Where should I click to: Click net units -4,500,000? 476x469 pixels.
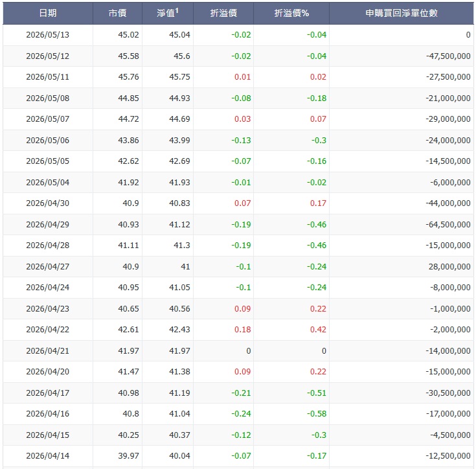(x=450, y=435)
